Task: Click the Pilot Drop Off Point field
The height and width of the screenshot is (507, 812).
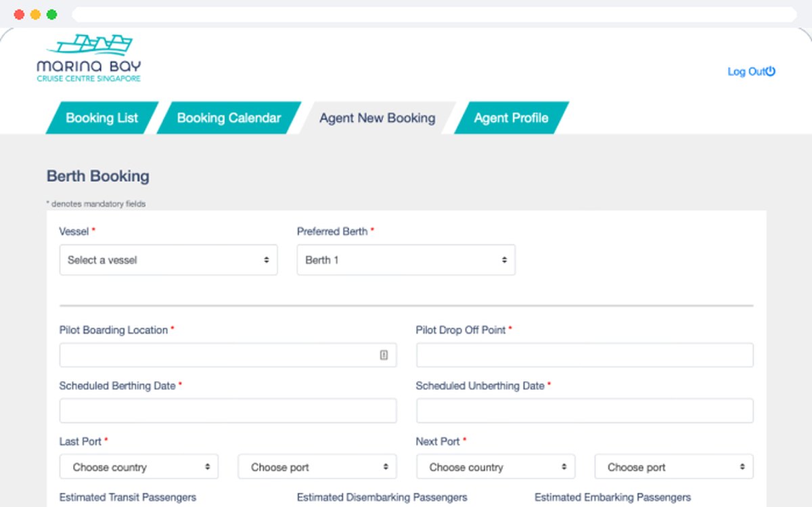Action: (585, 355)
